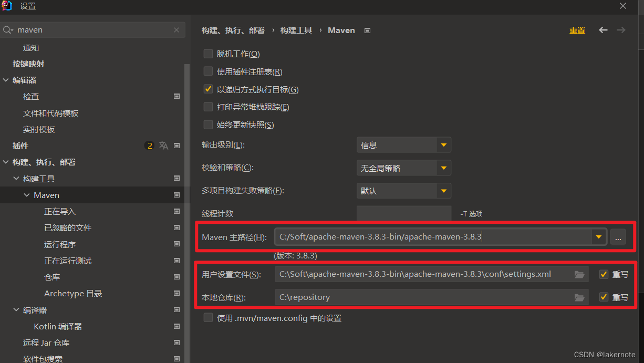The width and height of the screenshot is (644, 363).
Task: Click the project-level icon beside 运行程序
Action: 176,244
